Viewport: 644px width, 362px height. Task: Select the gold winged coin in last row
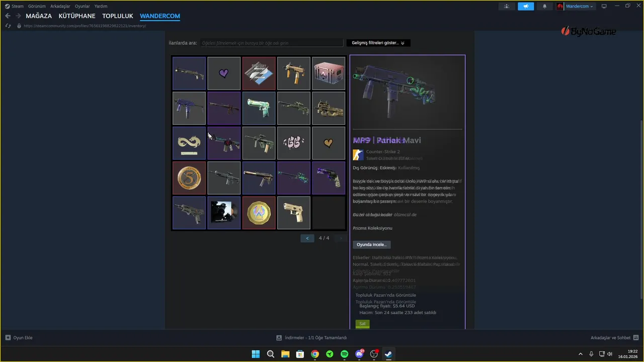(x=259, y=213)
